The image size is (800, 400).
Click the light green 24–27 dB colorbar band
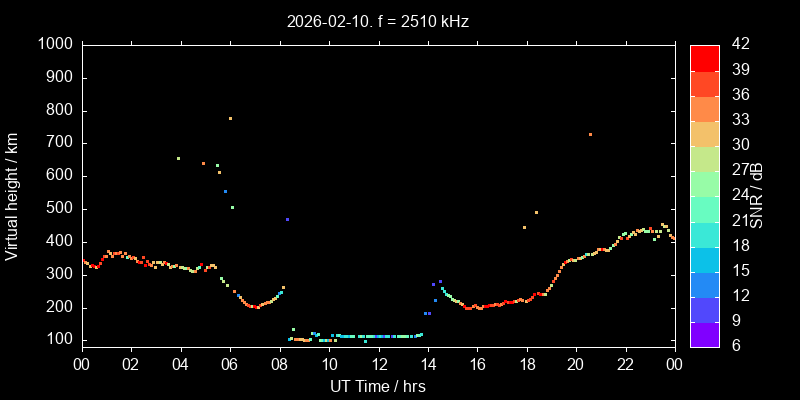click(x=705, y=183)
